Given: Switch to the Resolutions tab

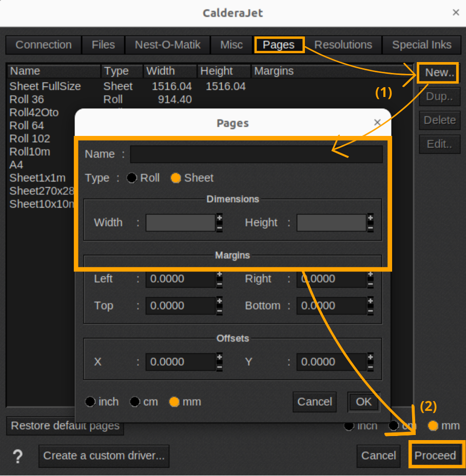Looking at the screenshot, I should [343, 45].
